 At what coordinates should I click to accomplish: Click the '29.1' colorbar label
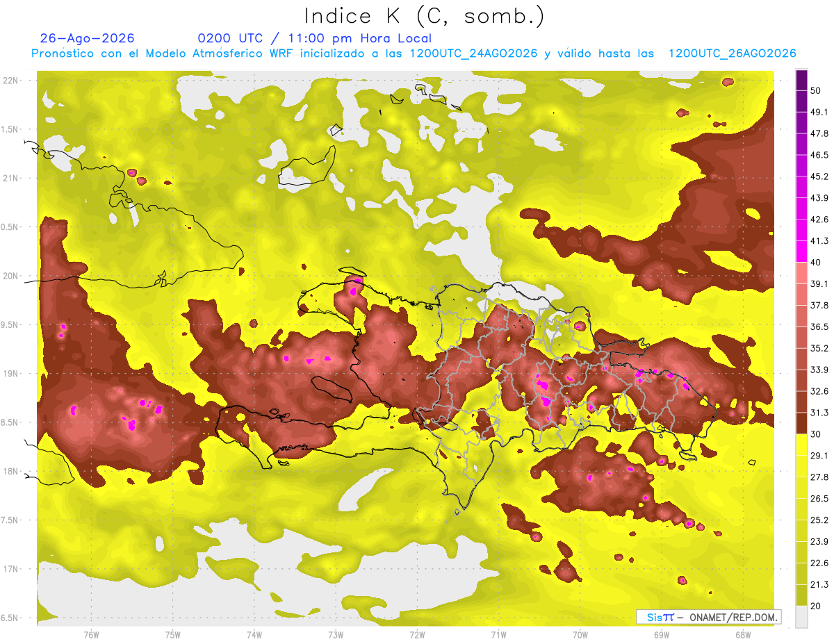(819, 456)
